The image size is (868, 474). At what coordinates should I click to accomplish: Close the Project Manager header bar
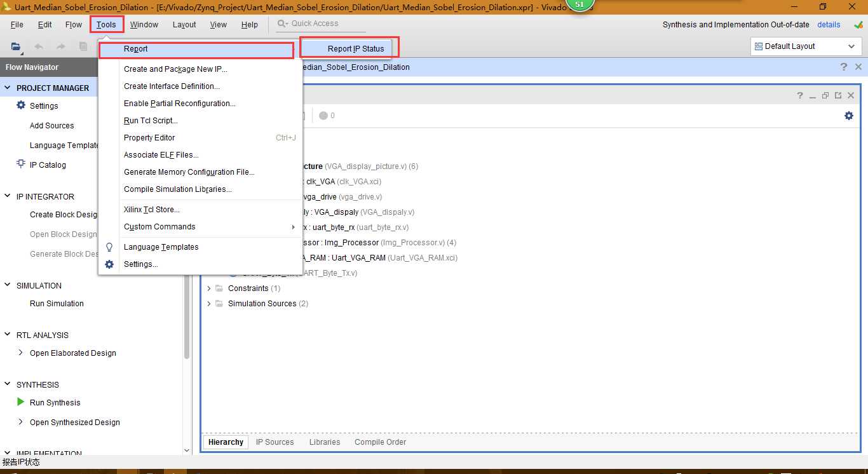pos(858,67)
